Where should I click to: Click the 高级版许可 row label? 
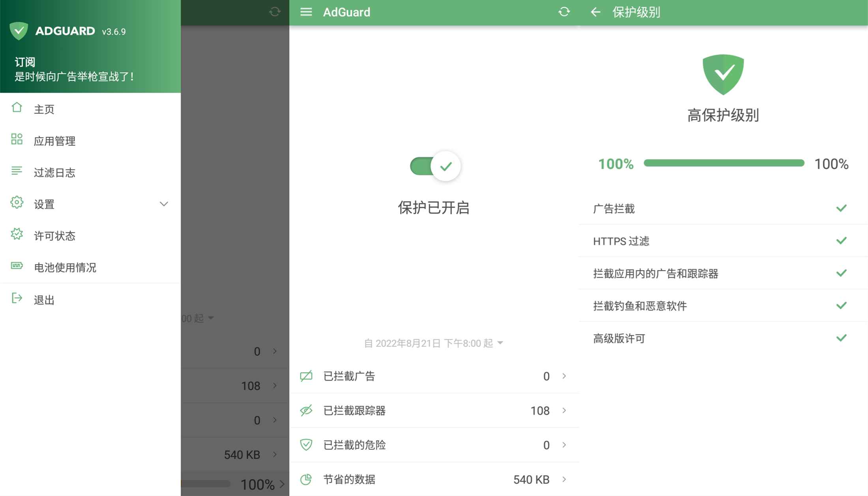tap(619, 338)
